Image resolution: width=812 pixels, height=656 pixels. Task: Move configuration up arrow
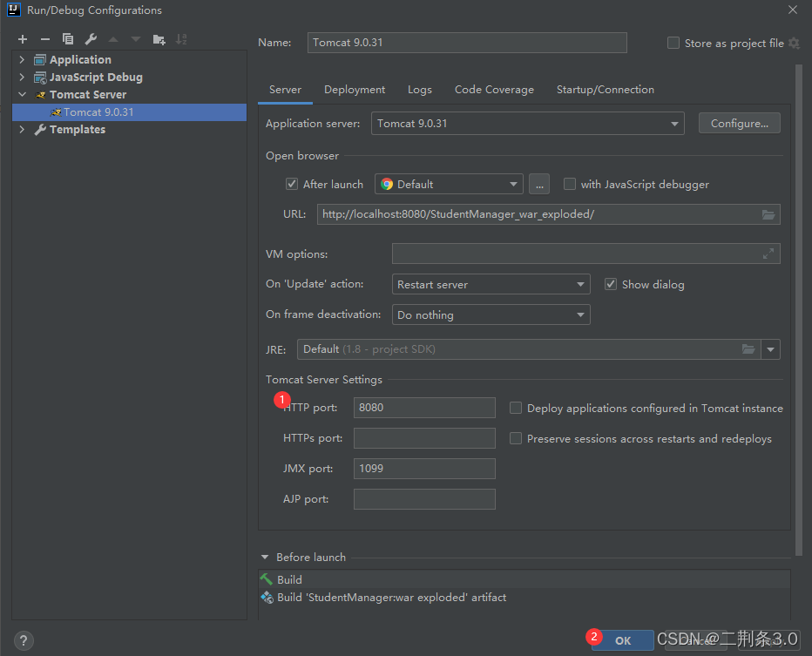113,39
